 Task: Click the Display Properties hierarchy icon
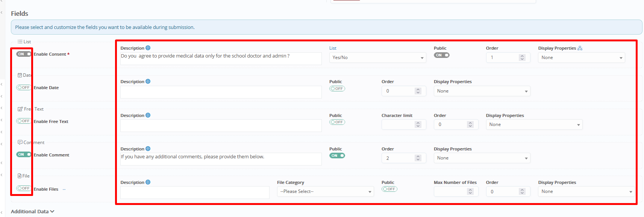580,48
